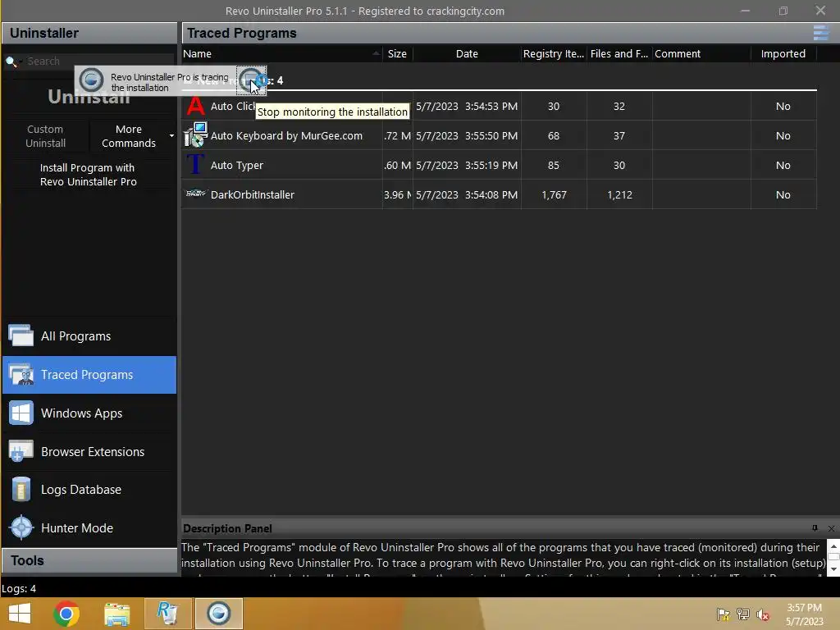Click Install Program with Revo Uninstaller Pro
This screenshot has height=630, width=840.
(x=89, y=175)
